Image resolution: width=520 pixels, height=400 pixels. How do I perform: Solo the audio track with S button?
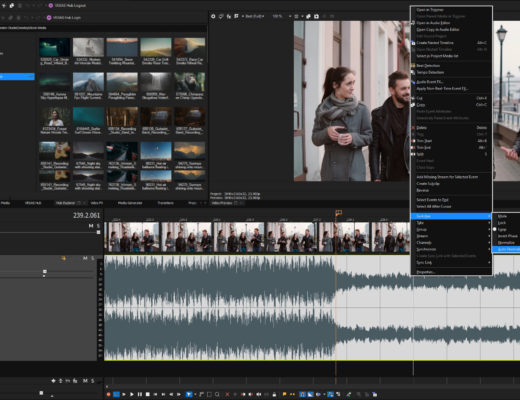93,258
